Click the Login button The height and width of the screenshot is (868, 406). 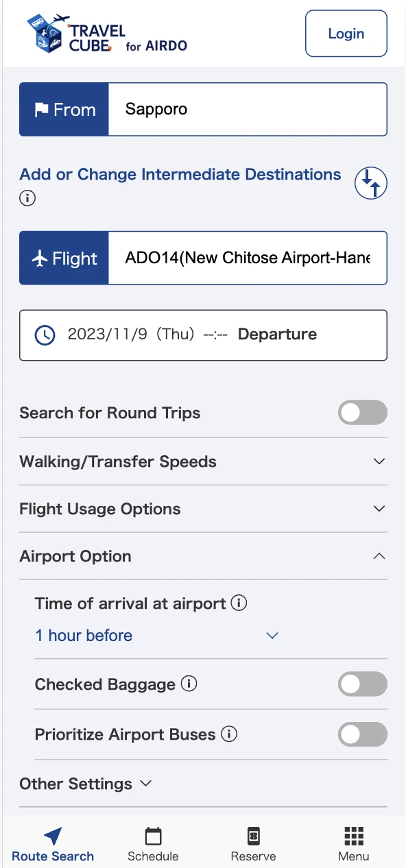pos(346,34)
